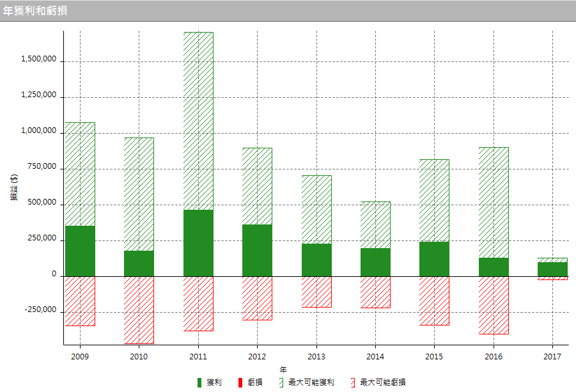Click the 750,000 y-axis value
Image resolution: width=576 pixels, height=392 pixels.
tap(42, 166)
